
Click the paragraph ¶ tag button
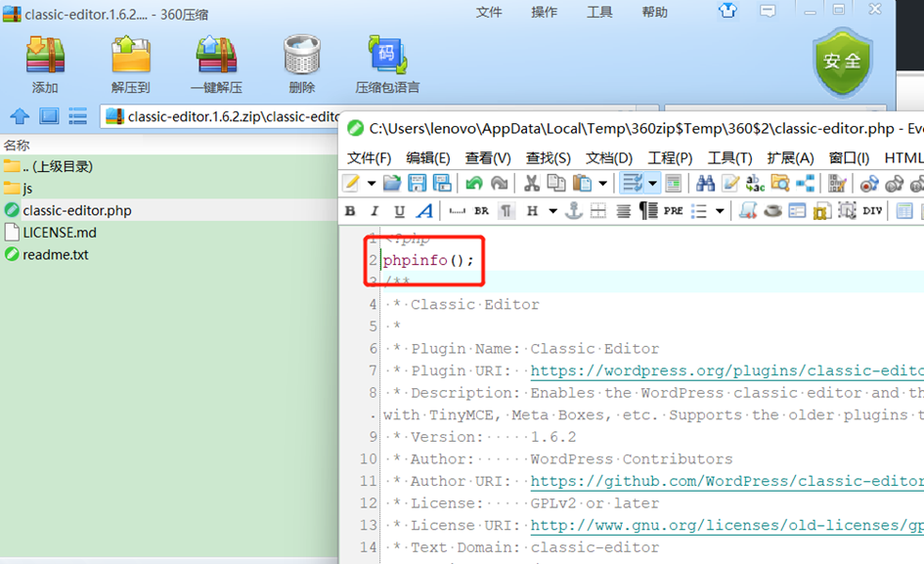(x=506, y=210)
